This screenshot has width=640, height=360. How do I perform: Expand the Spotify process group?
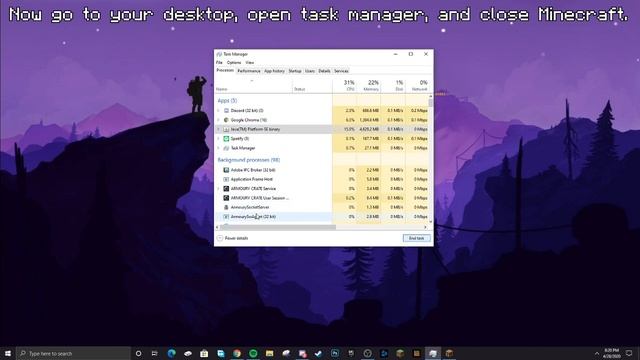(218, 139)
